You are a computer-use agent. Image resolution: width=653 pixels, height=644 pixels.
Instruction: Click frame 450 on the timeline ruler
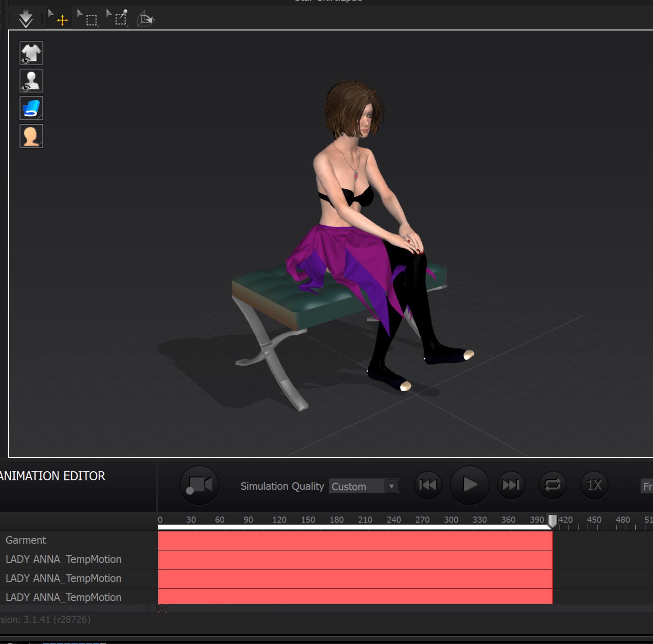(x=594, y=520)
